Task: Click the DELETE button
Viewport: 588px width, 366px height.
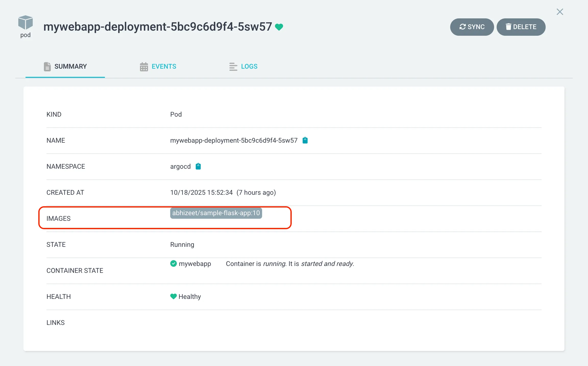Action: pos(521,27)
